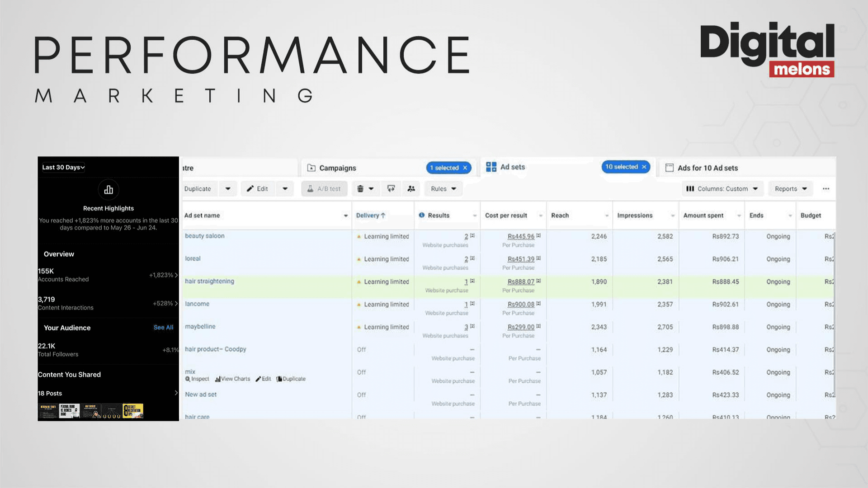Screen dimensions: 868x488
Task: Switch to the Campaigns tab
Action: [x=337, y=168]
